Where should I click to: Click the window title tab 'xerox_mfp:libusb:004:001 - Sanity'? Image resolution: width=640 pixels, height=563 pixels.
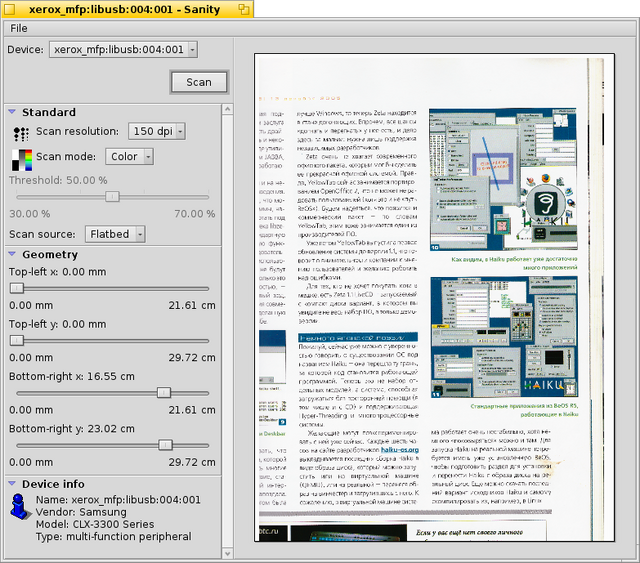127,9
